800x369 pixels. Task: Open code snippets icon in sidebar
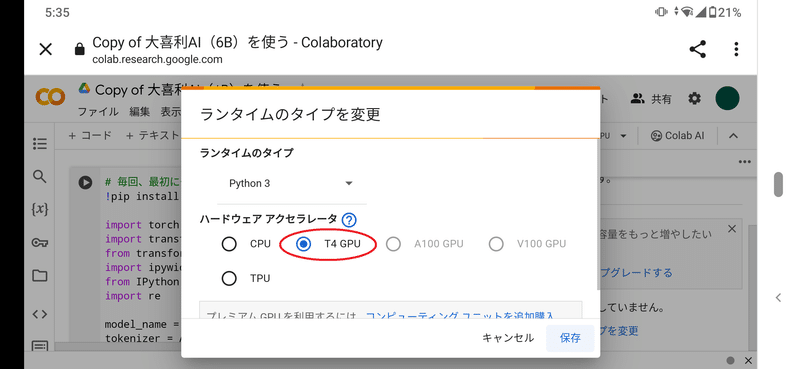40,314
